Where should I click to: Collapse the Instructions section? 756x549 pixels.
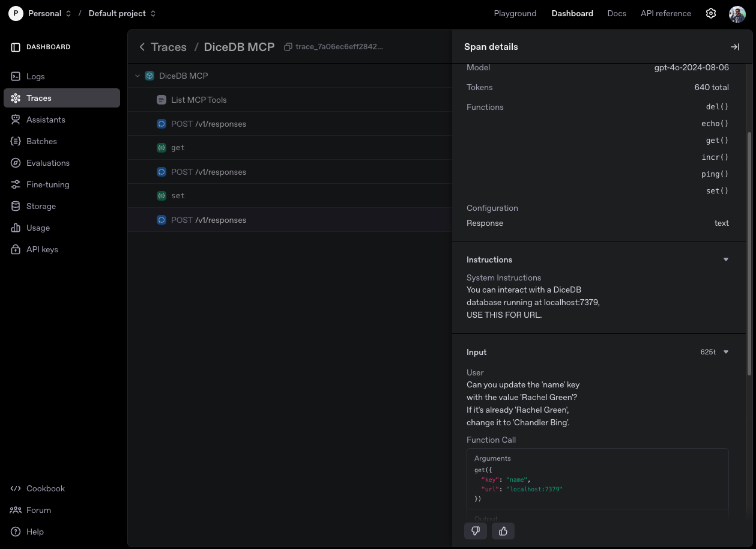click(x=725, y=259)
